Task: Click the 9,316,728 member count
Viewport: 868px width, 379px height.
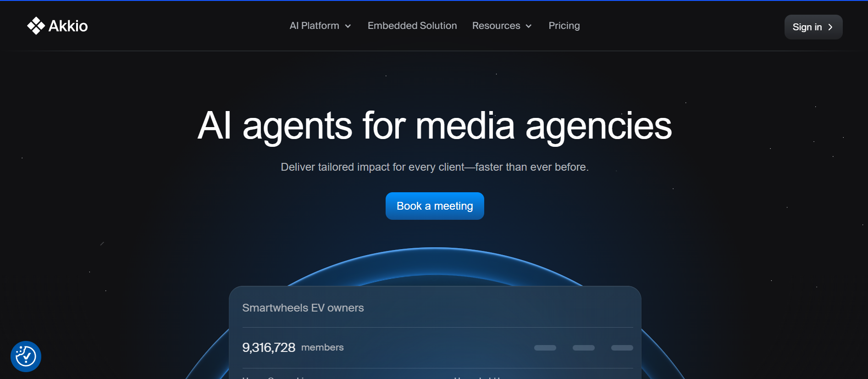Action: [269, 347]
